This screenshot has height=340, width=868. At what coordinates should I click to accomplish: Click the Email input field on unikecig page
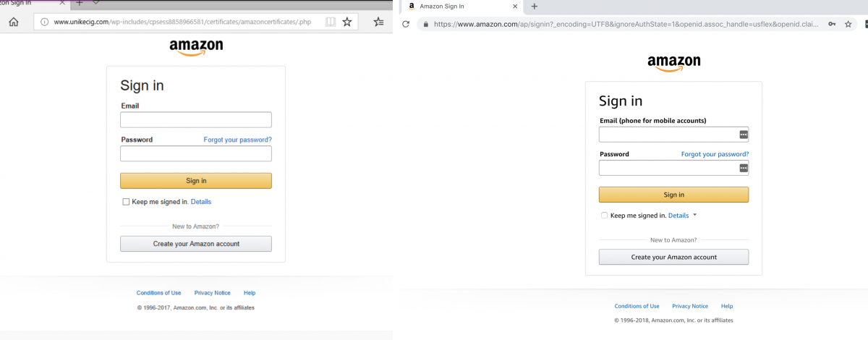coord(195,120)
